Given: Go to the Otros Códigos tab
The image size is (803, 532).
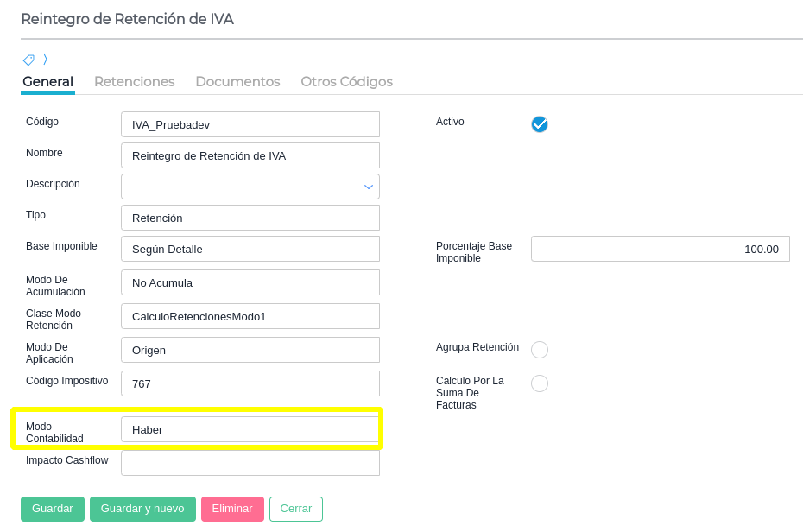Looking at the screenshot, I should 346,82.
